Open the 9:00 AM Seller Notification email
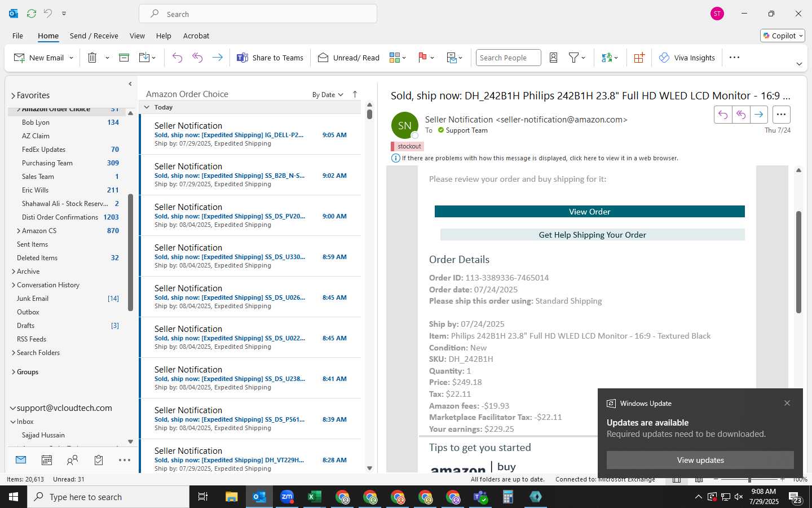The image size is (812, 508). (x=250, y=216)
